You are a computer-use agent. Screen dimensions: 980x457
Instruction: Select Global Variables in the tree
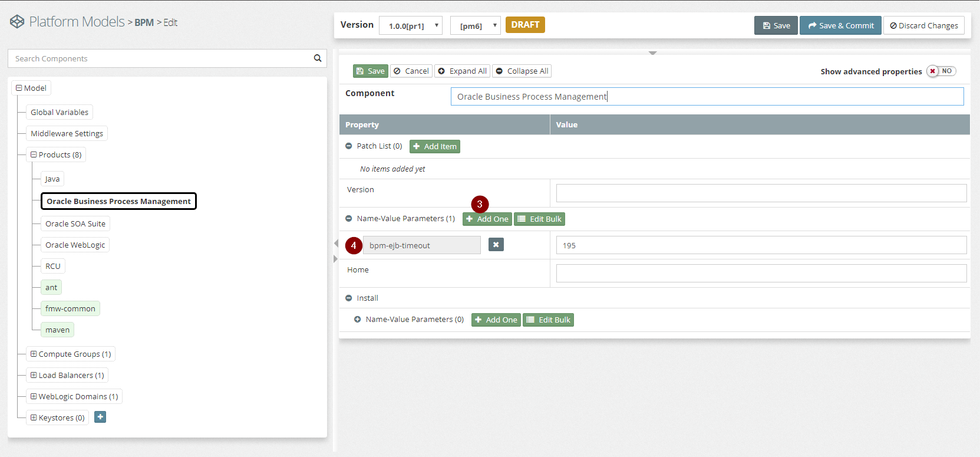60,112
